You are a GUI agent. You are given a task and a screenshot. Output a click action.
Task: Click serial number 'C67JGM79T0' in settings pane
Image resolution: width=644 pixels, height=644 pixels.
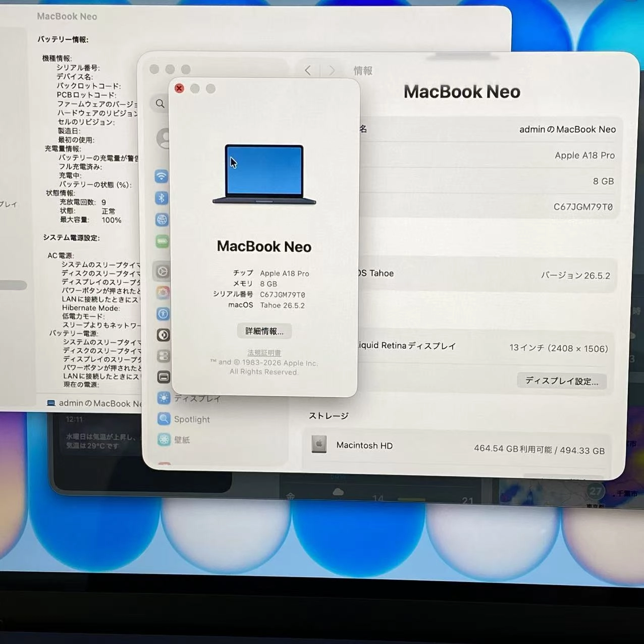tap(583, 207)
